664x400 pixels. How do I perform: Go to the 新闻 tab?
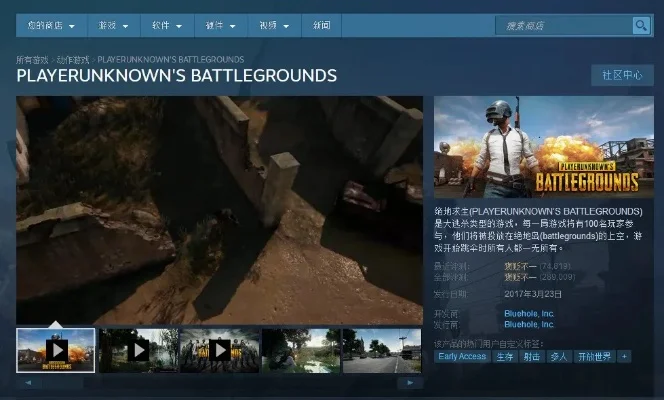(x=321, y=26)
